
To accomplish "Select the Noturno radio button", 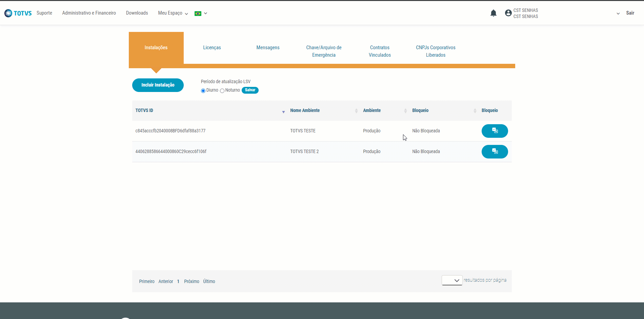I will [x=222, y=91].
